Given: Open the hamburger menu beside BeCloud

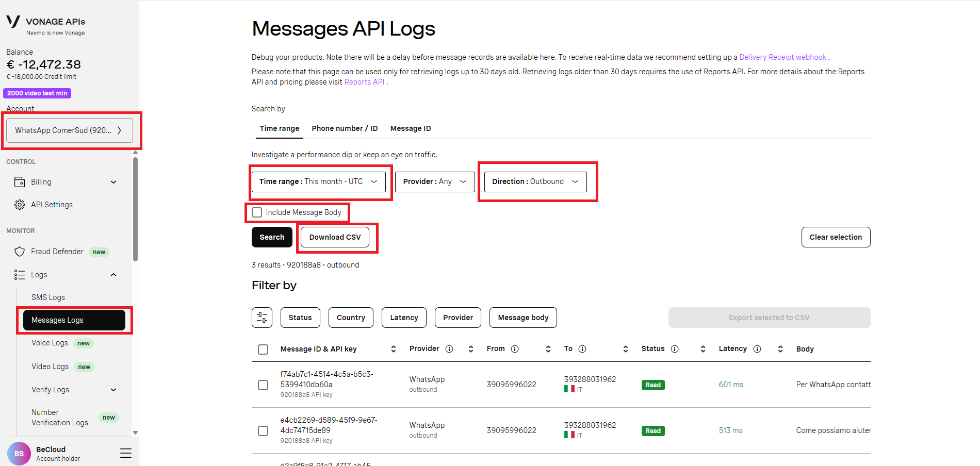Looking at the screenshot, I should click(126, 453).
